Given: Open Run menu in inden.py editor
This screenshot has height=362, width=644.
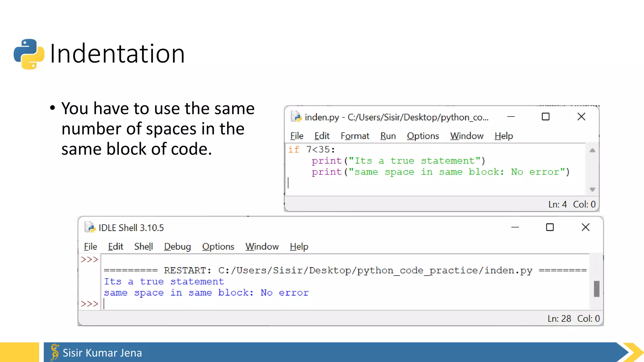Looking at the screenshot, I should 388,136.
